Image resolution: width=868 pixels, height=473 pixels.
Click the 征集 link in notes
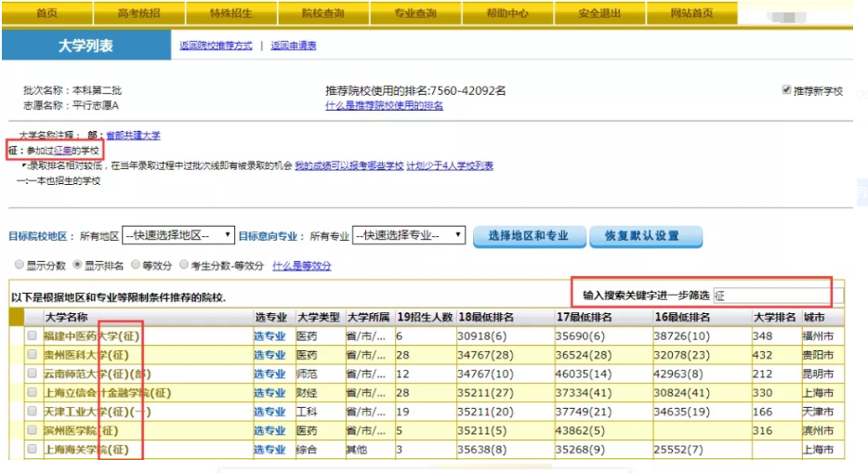click(x=62, y=151)
